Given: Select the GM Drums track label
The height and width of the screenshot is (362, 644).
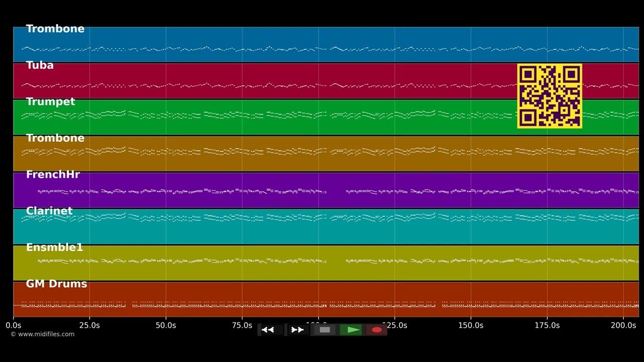Looking at the screenshot, I should pos(56,284).
